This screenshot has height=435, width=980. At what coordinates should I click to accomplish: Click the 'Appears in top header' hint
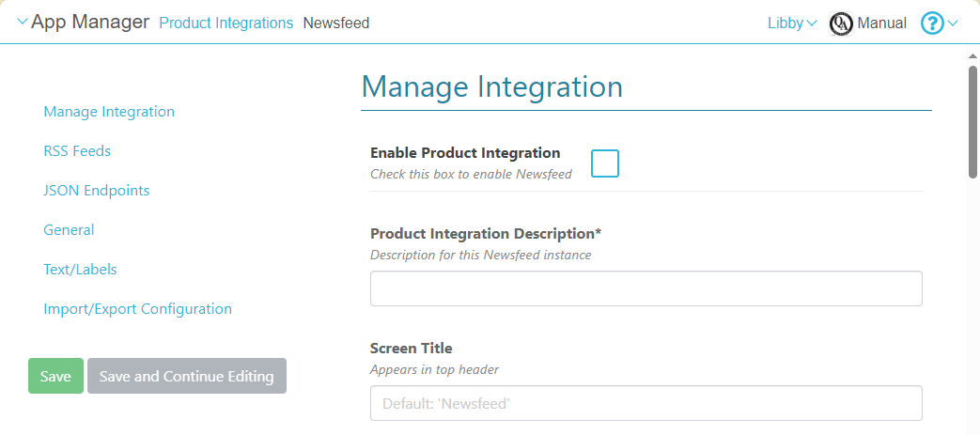434,369
